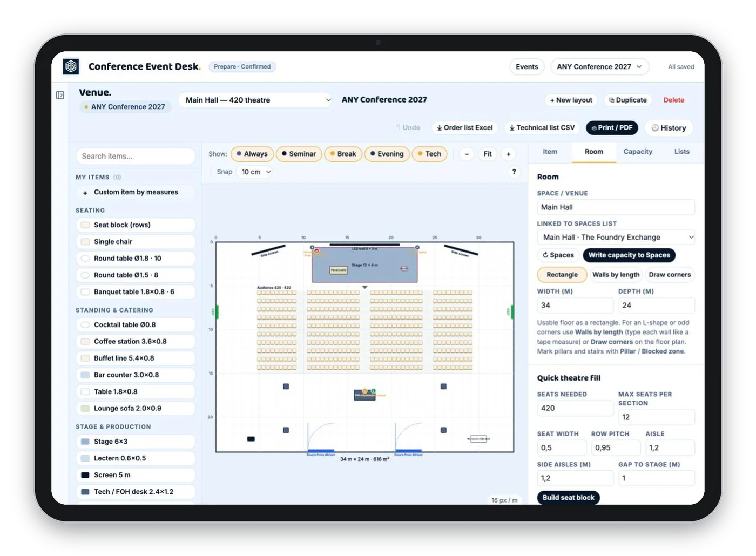Viewport: 756px width, 556px height.
Task: Expand the ANY Conference 2027 event selector
Action: pyautogui.click(x=599, y=67)
